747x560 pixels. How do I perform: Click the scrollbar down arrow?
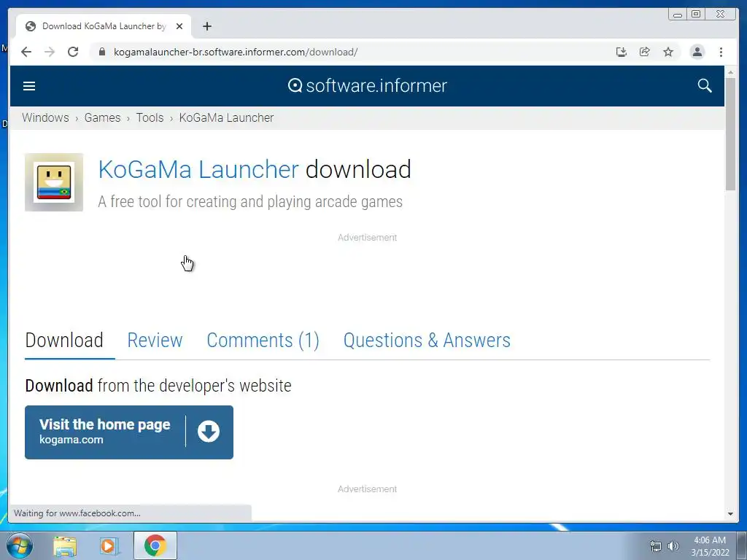[x=730, y=514]
